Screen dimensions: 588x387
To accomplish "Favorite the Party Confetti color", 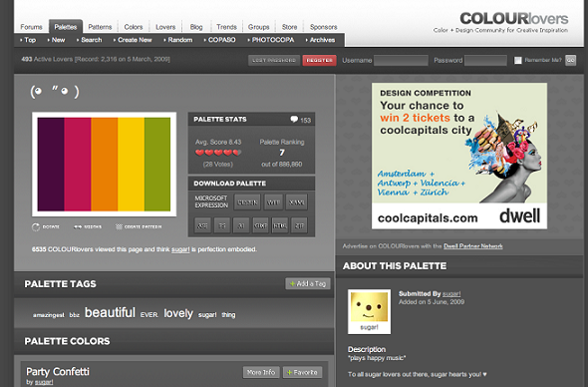I will click(x=302, y=372).
